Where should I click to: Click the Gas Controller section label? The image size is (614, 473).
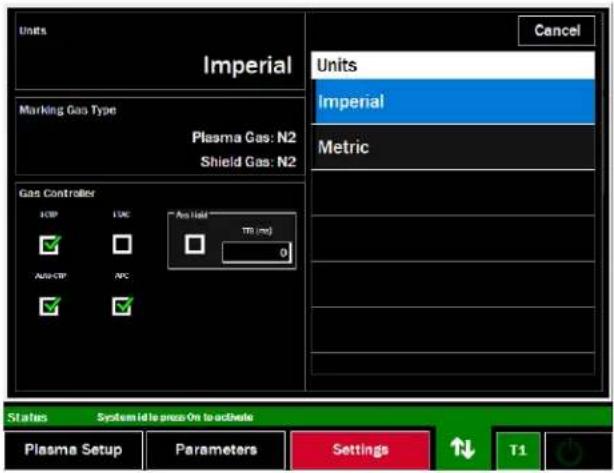click(x=57, y=193)
